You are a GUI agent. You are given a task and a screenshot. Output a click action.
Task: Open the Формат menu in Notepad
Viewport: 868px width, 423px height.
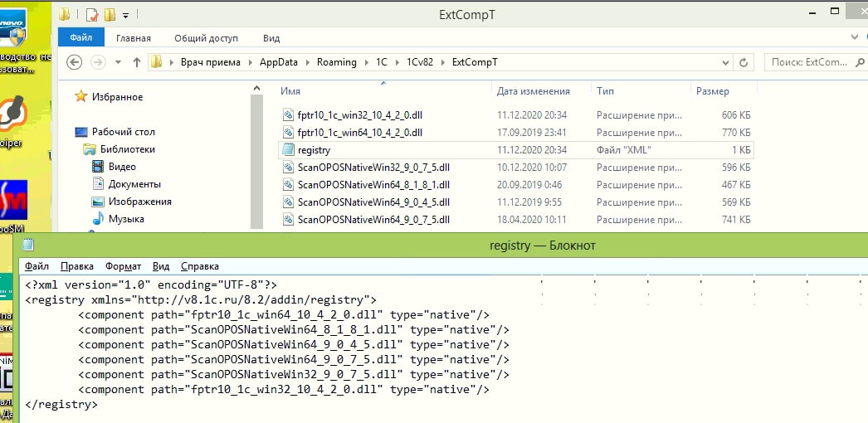[123, 266]
